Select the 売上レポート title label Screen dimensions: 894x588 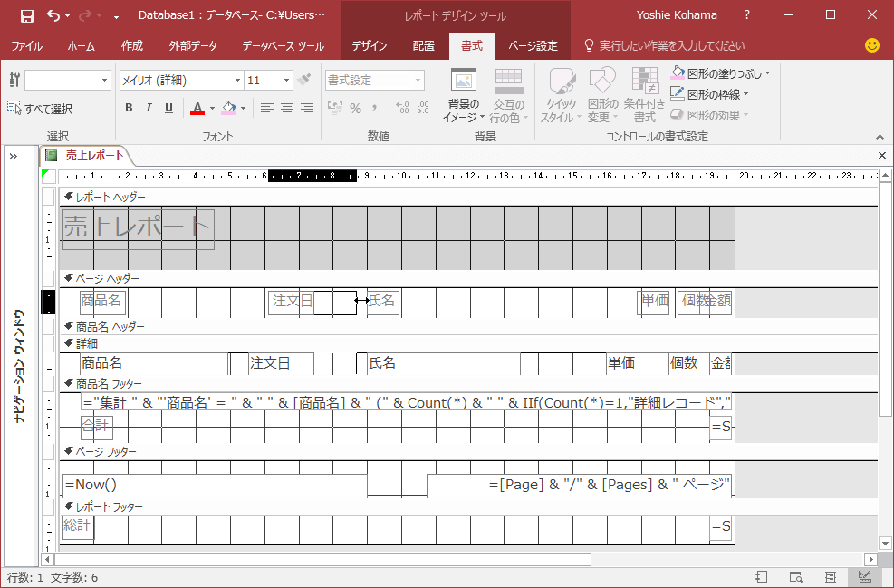pos(139,229)
